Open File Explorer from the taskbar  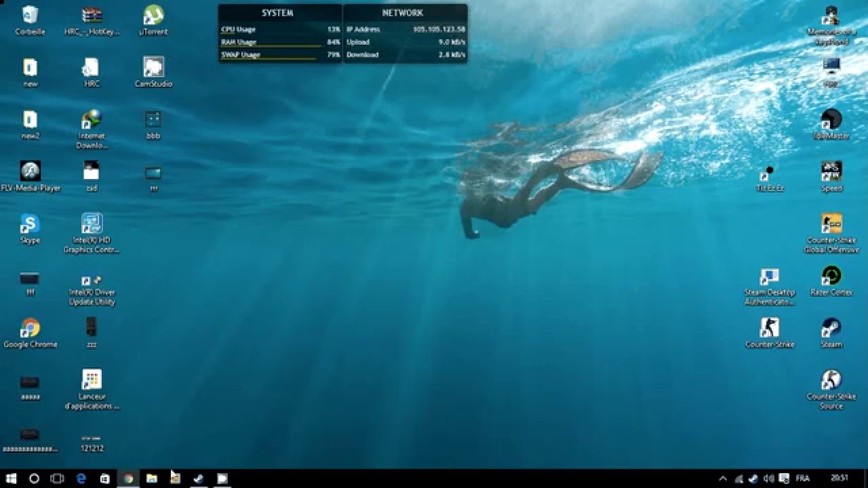[x=152, y=479]
